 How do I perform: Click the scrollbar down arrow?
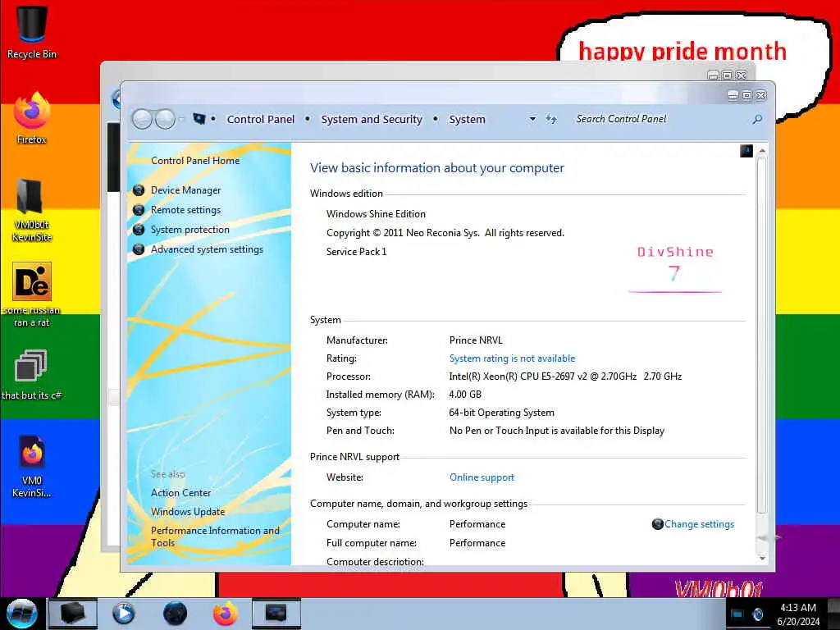point(762,558)
